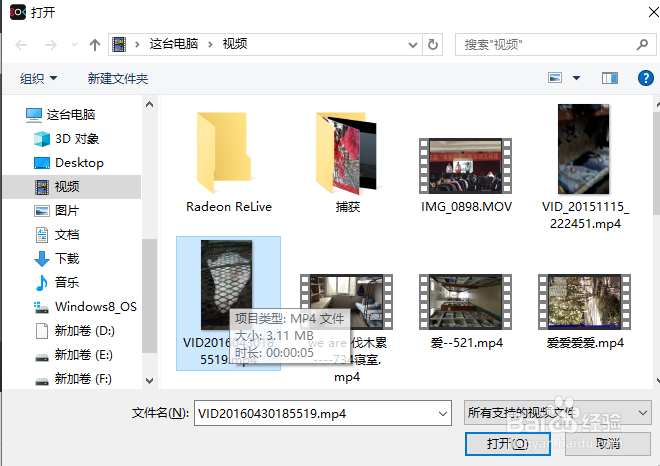Click the 爱--521.mp4 file name
This screenshot has height=466, width=660.
click(466, 343)
